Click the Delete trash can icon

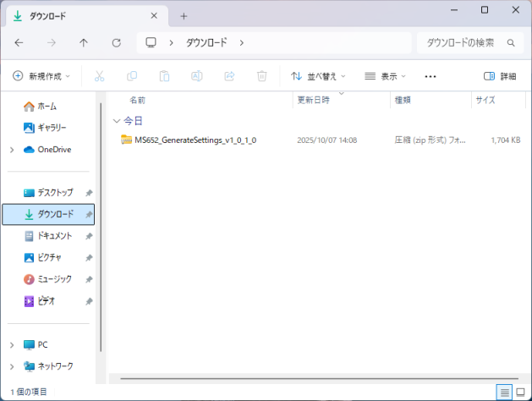click(x=261, y=76)
